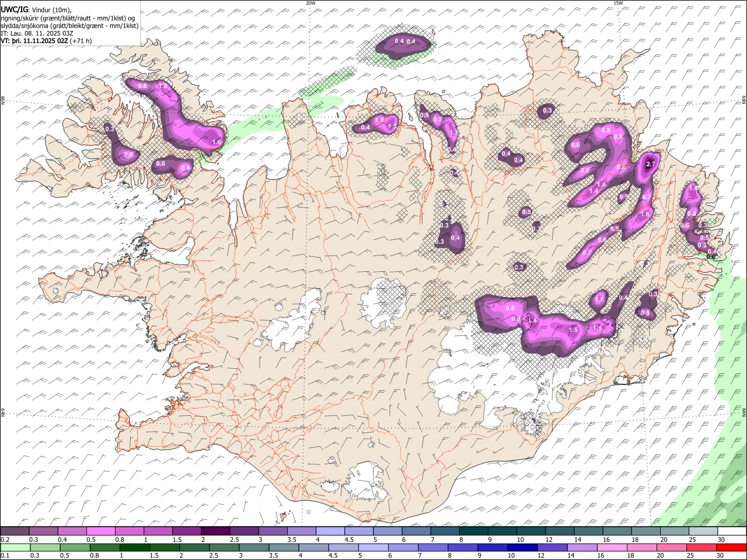The width and height of the screenshot is (747, 560).
Task: Click the darkest purple swatch labeled 2 in top legend
Action: [x=215, y=531]
